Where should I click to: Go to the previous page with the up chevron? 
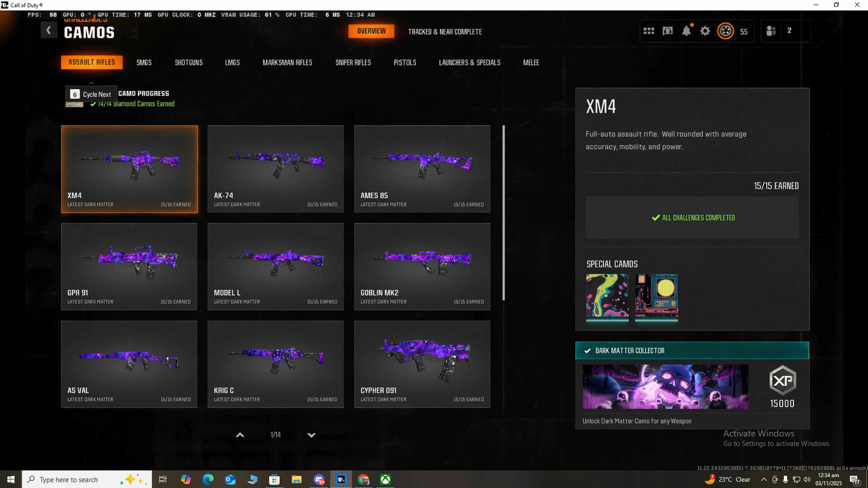240,435
